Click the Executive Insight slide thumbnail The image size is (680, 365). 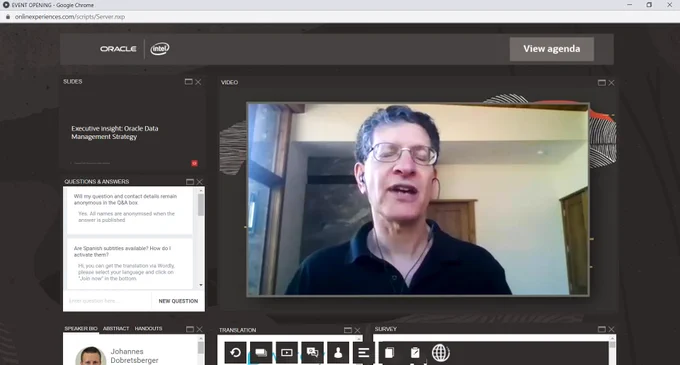coord(133,129)
